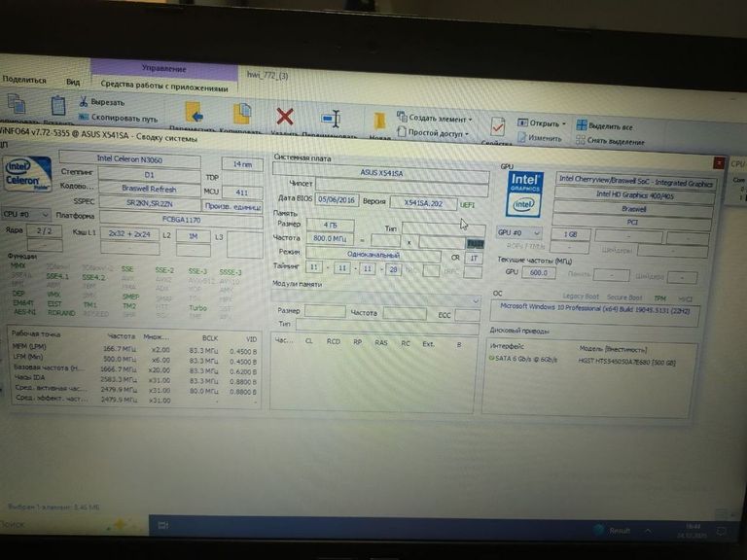Expand the memory modules (Модули памяти) dropdown

[x=375, y=300]
